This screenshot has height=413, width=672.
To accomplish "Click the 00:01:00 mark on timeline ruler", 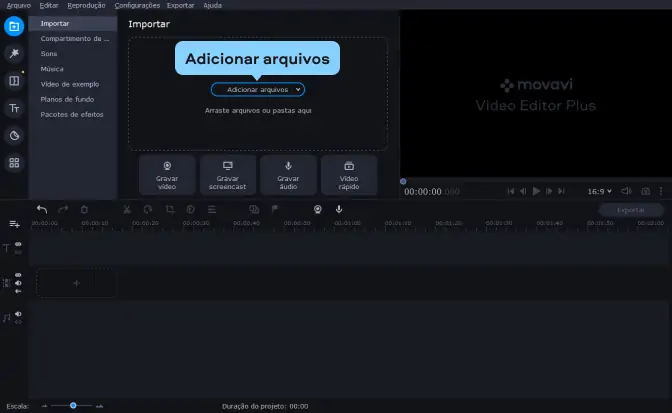I will pyautogui.click(x=348, y=223).
